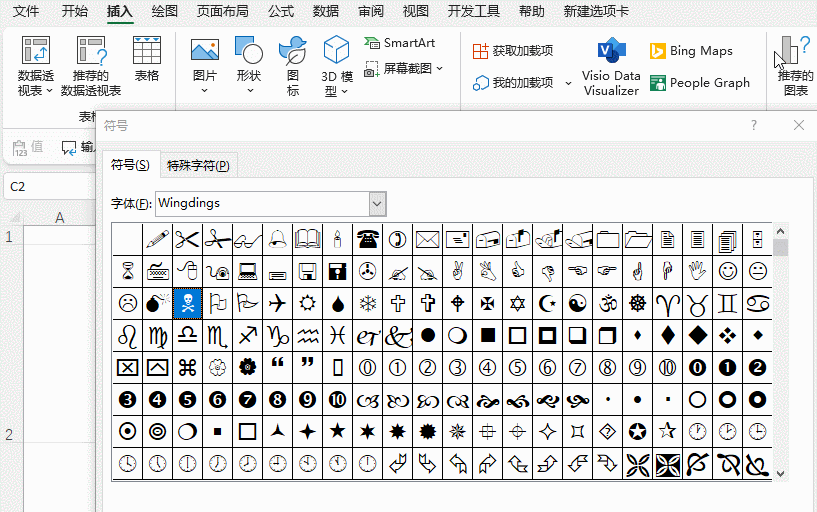Screen dimensions: 817x512
Task: Select the telephone symbol in grid
Action: (x=368, y=239)
